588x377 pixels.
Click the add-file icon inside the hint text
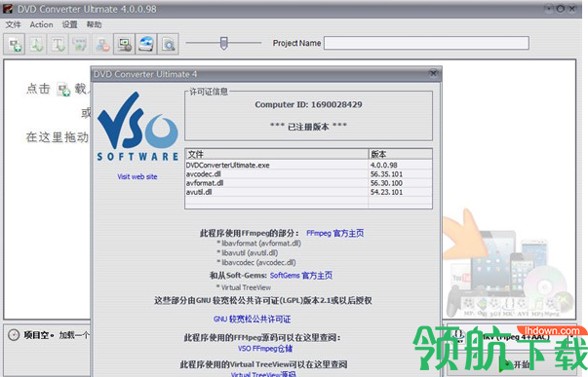pyautogui.click(x=63, y=90)
